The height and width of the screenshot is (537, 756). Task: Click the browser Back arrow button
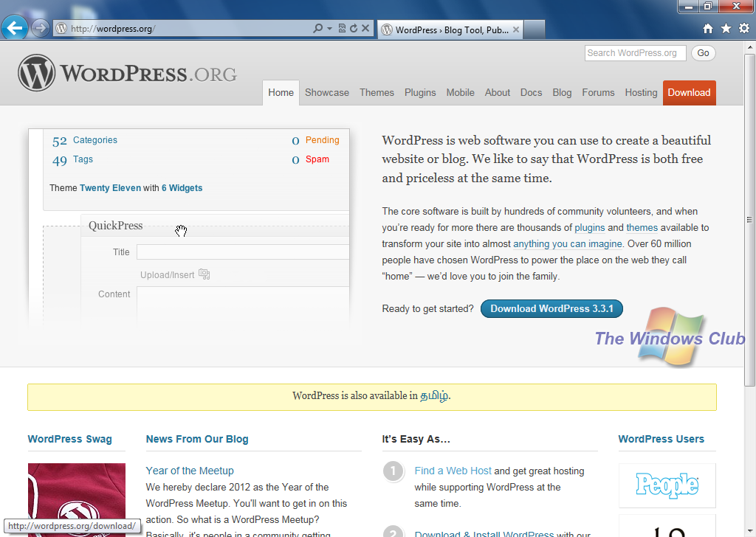(14, 28)
